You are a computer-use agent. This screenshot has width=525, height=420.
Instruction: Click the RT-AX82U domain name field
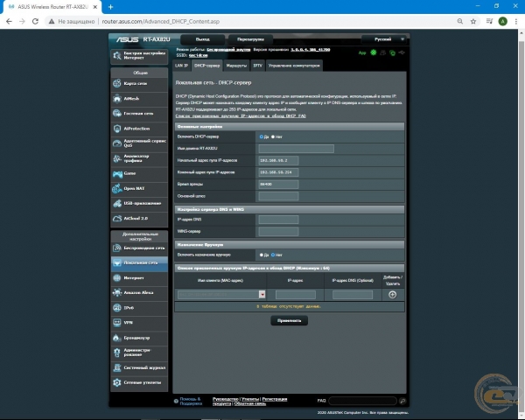pyautogui.click(x=297, y=149)
